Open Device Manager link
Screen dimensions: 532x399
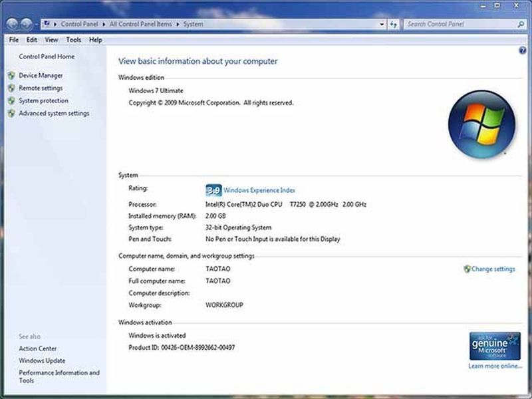coord(41,75)
